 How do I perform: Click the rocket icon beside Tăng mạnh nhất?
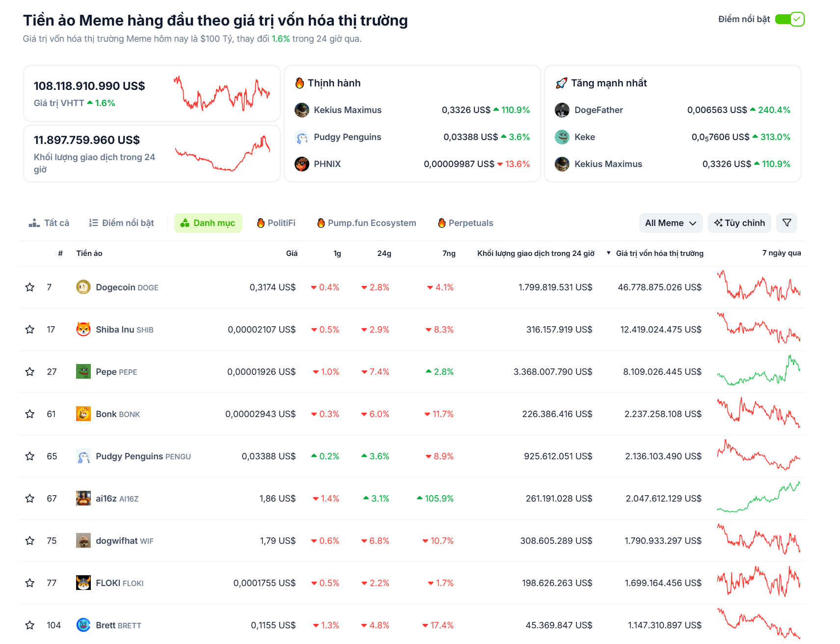tap(561, 84)
